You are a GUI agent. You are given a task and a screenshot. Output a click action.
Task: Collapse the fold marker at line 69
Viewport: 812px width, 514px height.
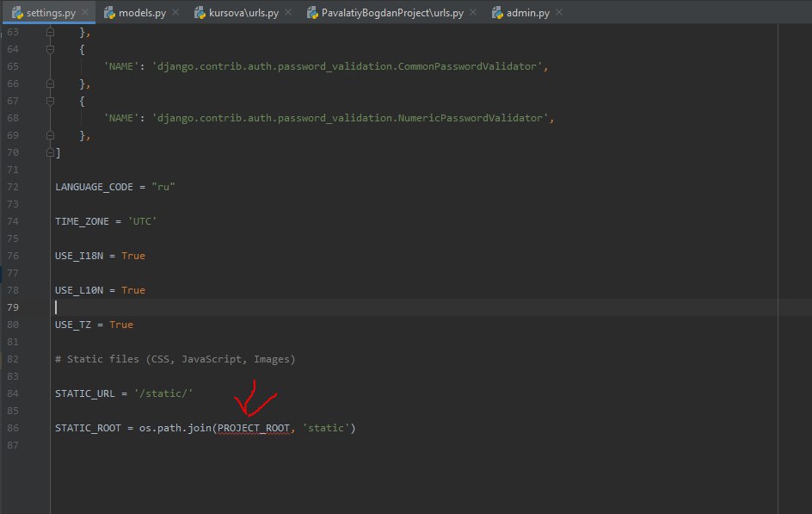(x=50, y=135)
